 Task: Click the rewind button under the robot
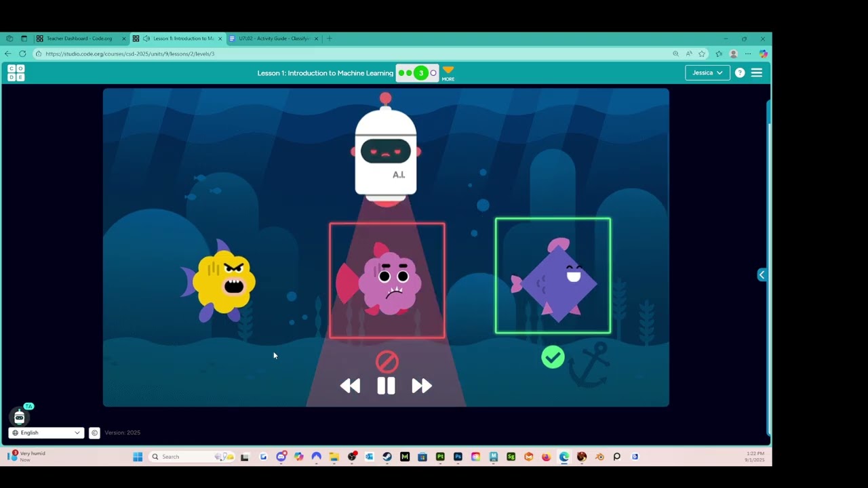click(351, 386)
